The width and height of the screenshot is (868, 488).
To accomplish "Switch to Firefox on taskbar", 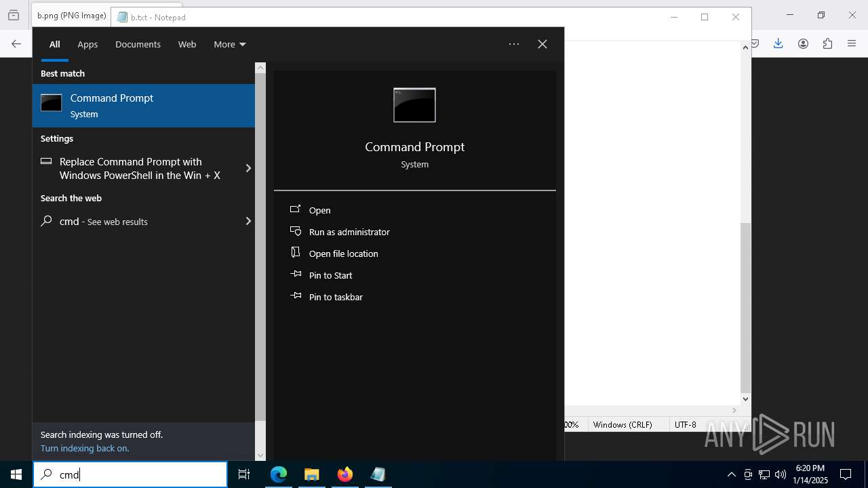I will coord(345,474).
